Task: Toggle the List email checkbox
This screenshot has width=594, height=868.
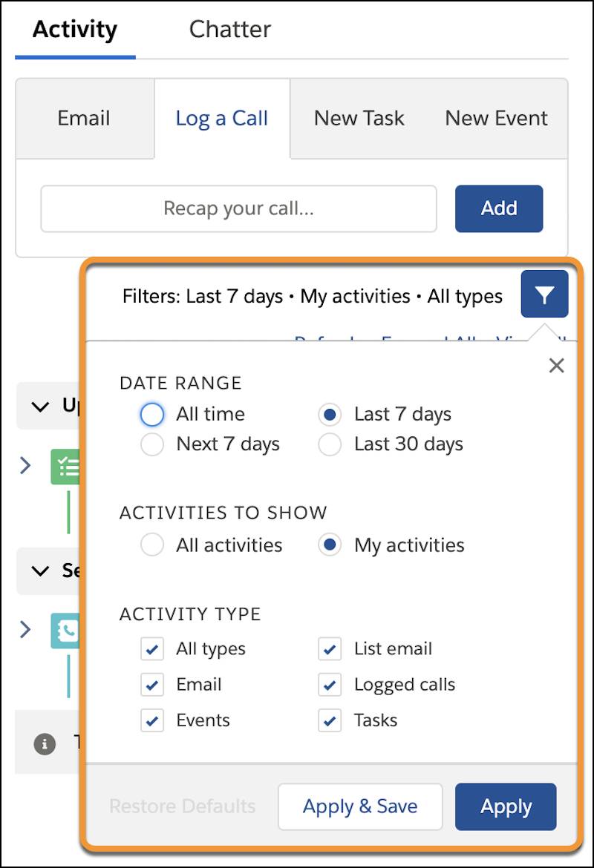Action: tap(330, 649)
